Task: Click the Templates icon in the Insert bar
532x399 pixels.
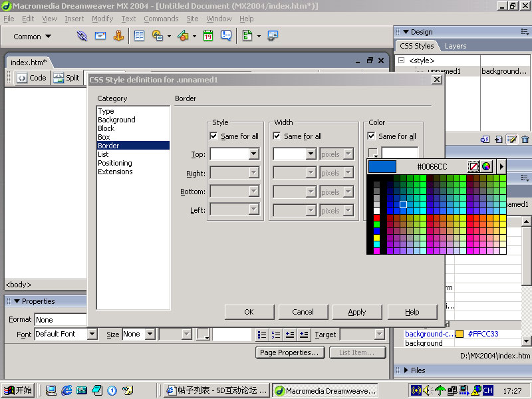Action: tap(247, 36)
